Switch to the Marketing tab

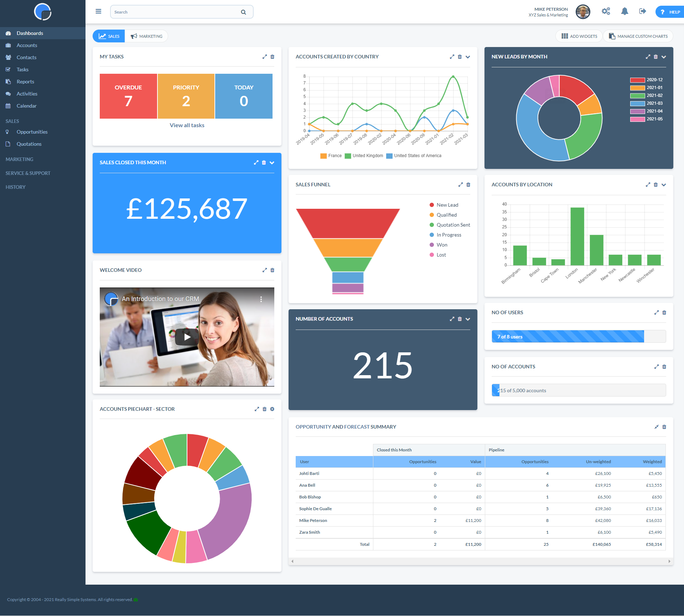(x=146, y=36)
